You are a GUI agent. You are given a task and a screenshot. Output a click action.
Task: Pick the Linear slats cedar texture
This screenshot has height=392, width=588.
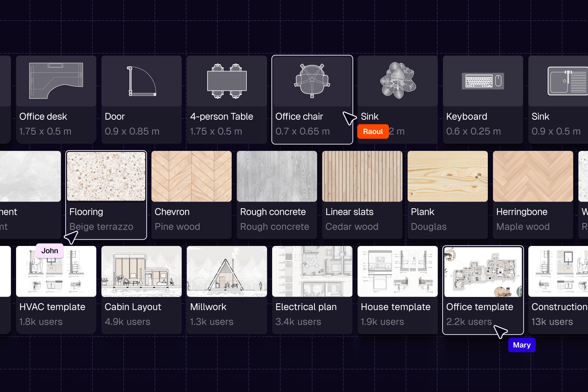(362, 176)
